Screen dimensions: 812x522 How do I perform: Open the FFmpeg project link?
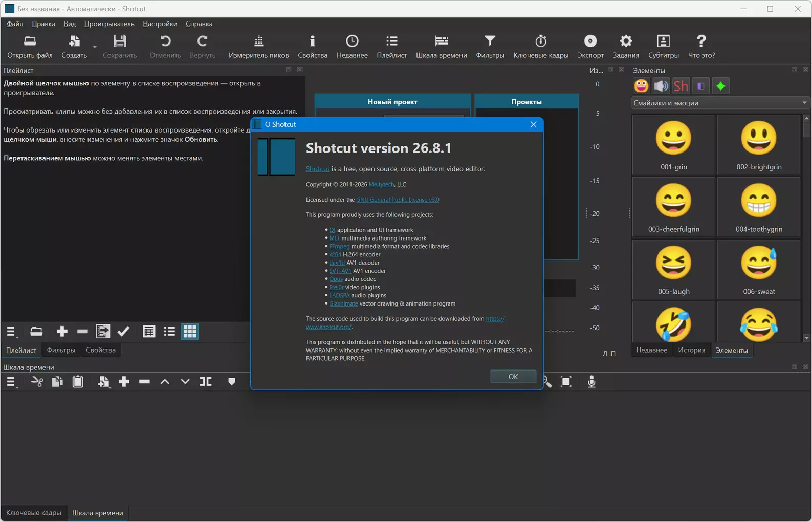click(x=339, y=246)
